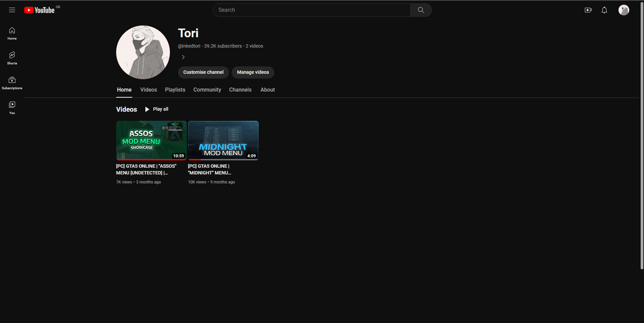Click the search magnifier button
The width and height of the screenshot is (644, 323).
(421, 10)
